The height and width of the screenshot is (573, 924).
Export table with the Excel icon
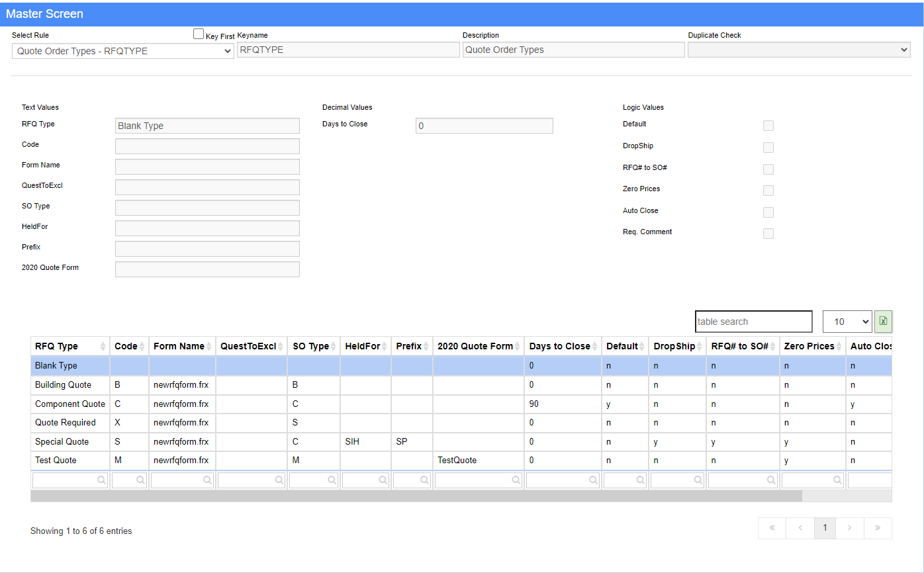[883, 322]
